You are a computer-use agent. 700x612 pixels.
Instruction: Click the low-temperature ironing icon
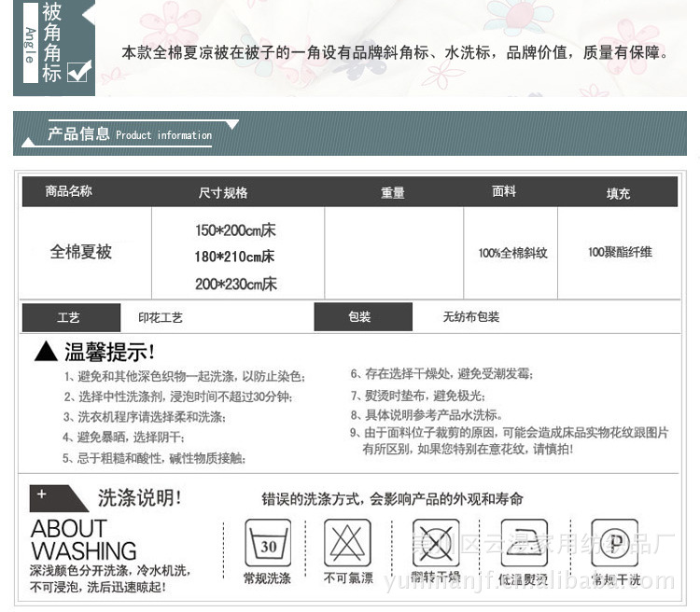pos(524,543)
